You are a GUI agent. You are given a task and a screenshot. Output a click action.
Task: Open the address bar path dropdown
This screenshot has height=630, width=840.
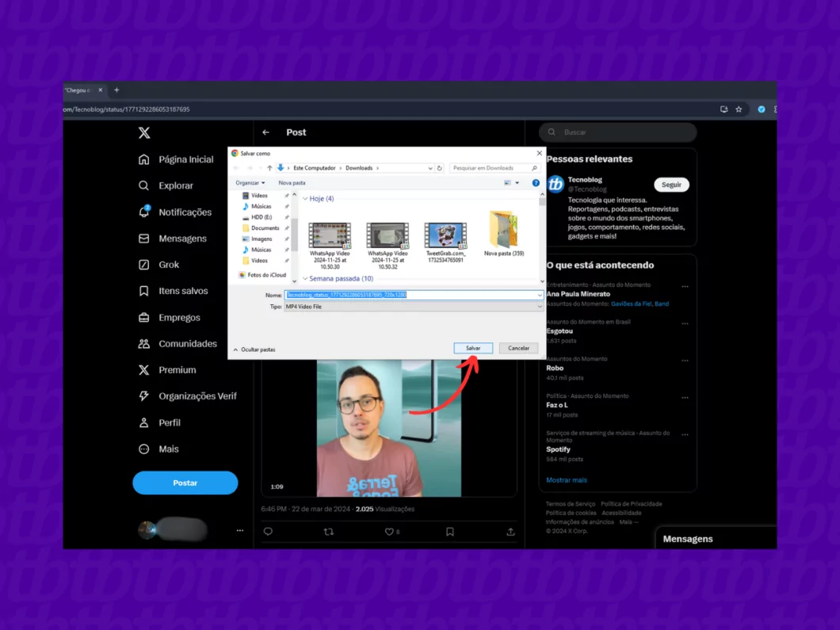tap(430, 168)
